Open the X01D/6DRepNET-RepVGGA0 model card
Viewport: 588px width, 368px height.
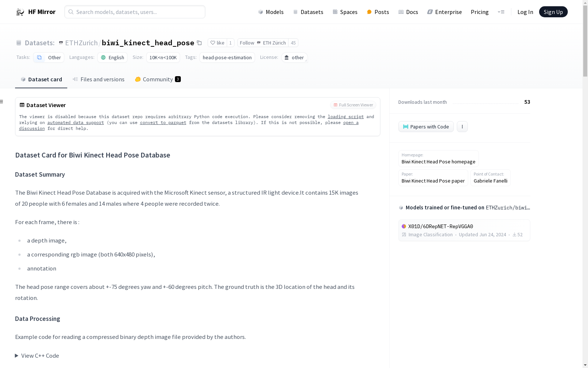pos(464,230)
